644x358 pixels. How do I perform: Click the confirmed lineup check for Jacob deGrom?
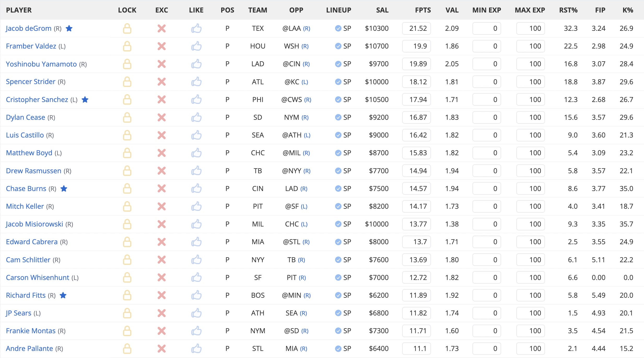click(338, 28)
